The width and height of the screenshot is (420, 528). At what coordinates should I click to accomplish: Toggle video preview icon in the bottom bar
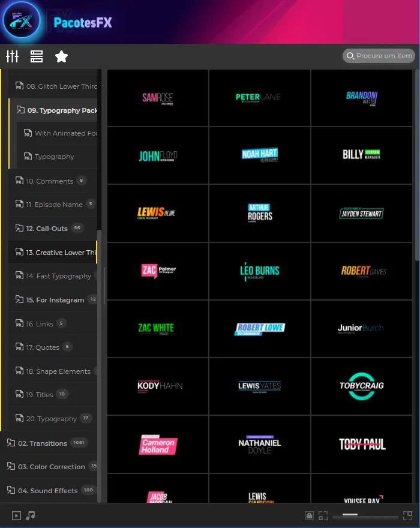coord(16,515)
